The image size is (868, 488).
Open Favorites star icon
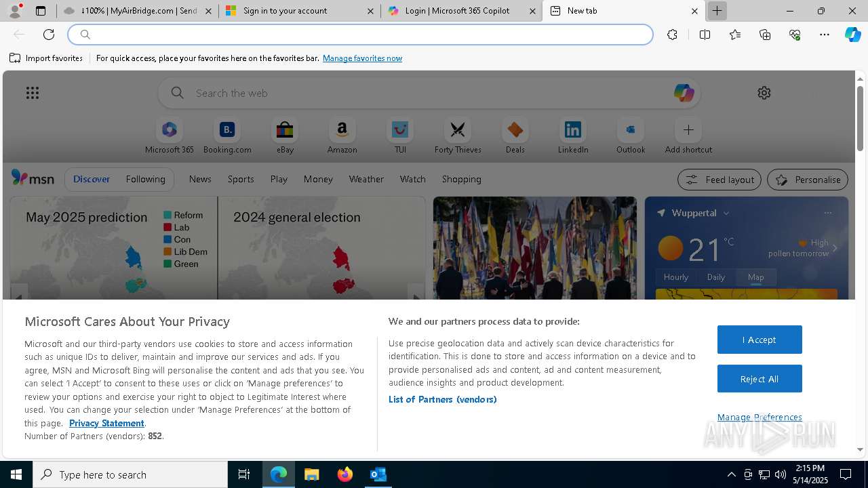735,35
